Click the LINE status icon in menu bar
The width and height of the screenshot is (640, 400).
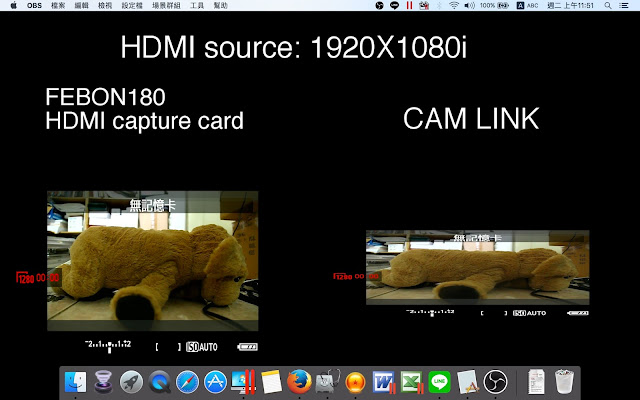(394, 5)
